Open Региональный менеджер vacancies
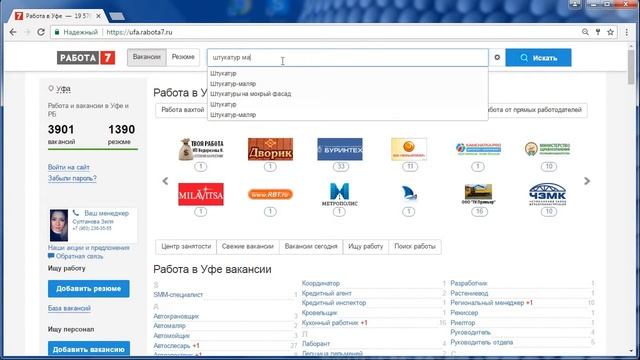640x360 pixels. click(x=487, y=303)
